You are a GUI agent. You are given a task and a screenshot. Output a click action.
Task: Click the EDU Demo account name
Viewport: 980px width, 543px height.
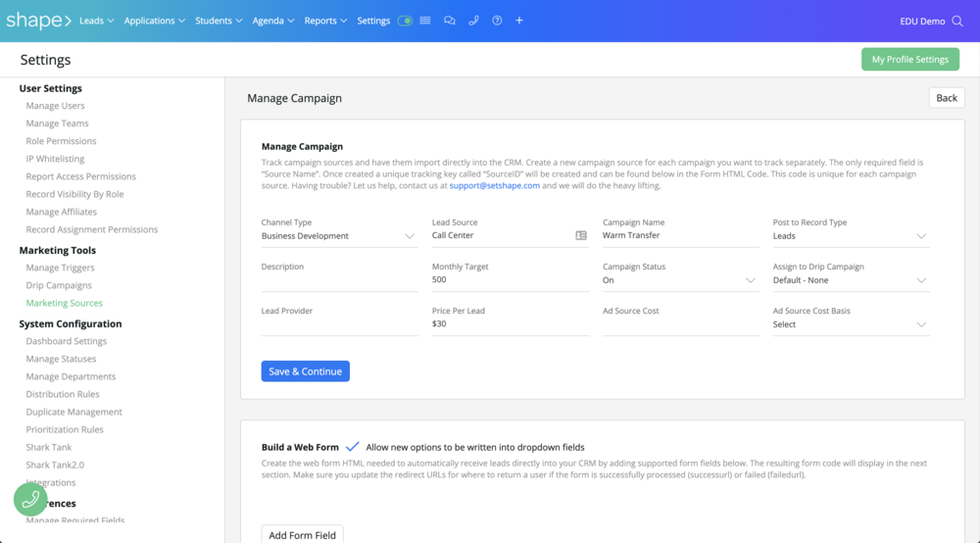pos(922,22)
